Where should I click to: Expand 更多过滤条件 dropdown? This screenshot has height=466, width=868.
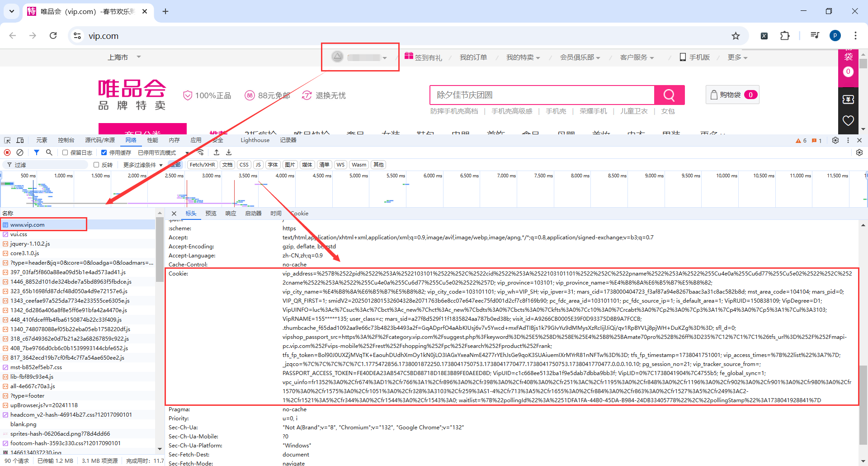click(143, 165)
